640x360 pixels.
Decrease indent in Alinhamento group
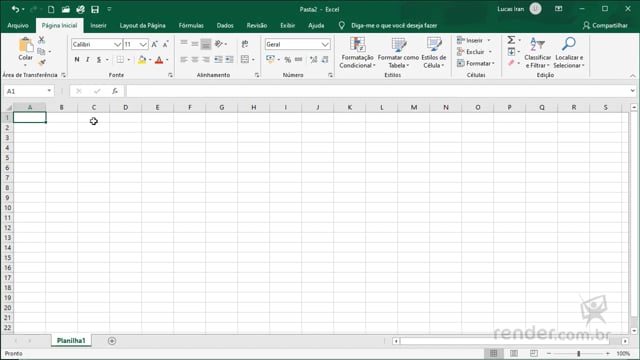tap(218, 60)
